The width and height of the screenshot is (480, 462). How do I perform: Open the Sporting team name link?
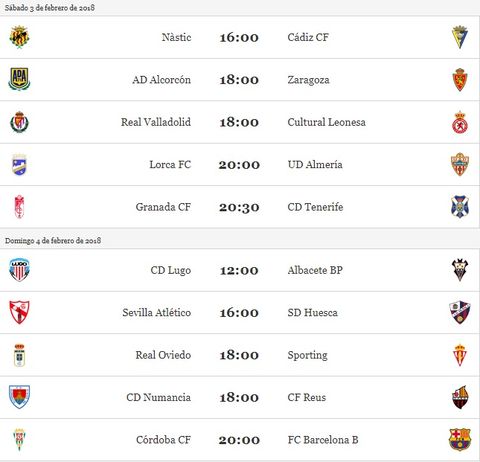[307, 355]
